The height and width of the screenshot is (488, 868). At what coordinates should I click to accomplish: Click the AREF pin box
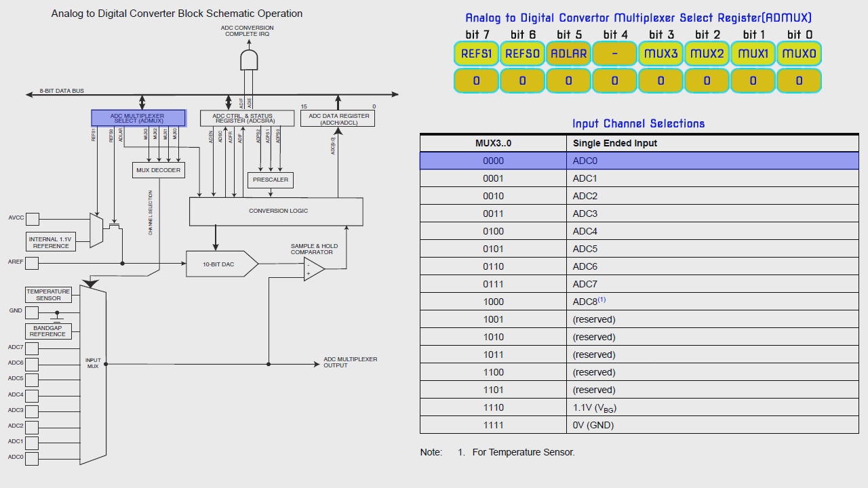click(33, 262)
